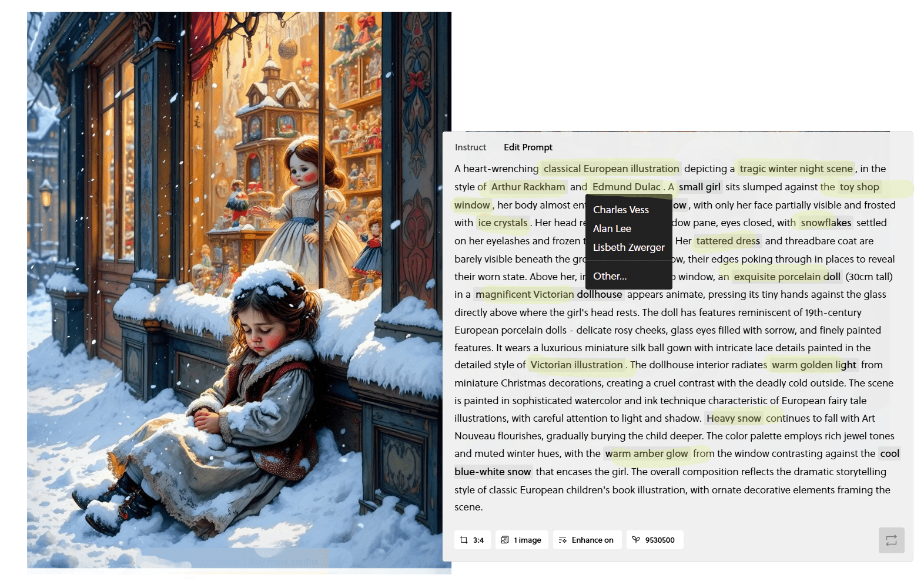Image resolution: width=924 pixels, height=585 pixels.
Task: Click the highlighted 'Heavy snow' keyword
Action: [734, 418]
